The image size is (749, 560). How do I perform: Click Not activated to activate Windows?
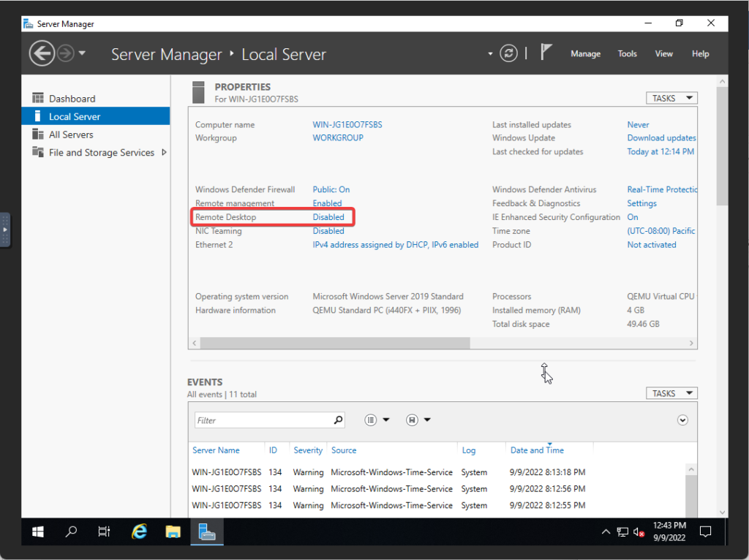pyautogui.click(x=651, y=244)
